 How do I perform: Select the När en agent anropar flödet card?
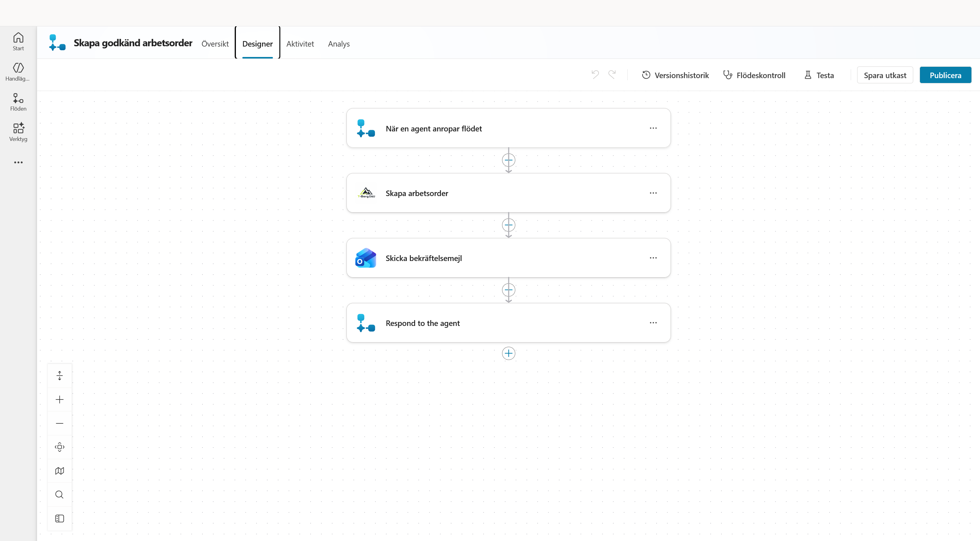click(508, 128)
